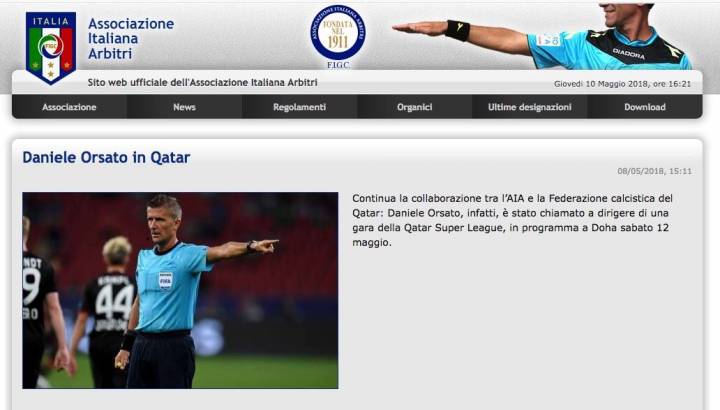Open the Download section
The image size is (720, 410).
click(645, 107)
